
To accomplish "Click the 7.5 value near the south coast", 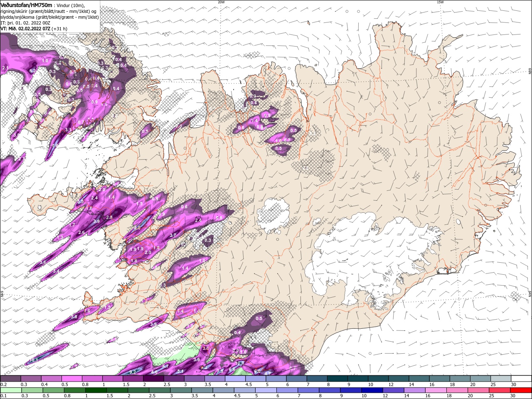I will click(x=220, y=371).
